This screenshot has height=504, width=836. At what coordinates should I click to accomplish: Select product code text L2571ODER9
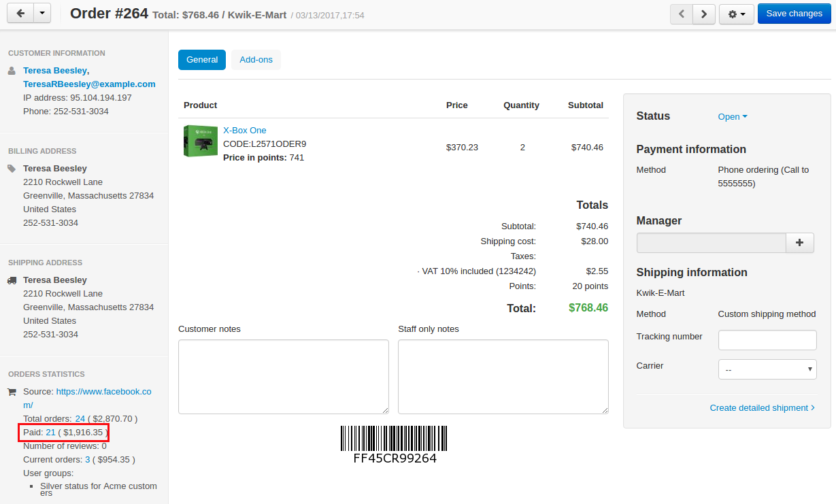click(279, 144)
